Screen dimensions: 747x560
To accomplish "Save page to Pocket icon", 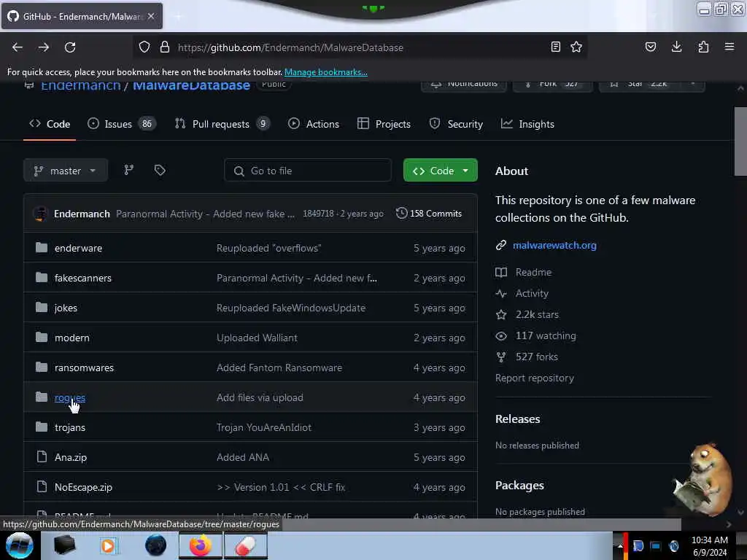I will pyautogui.click(x=651, y=47).
